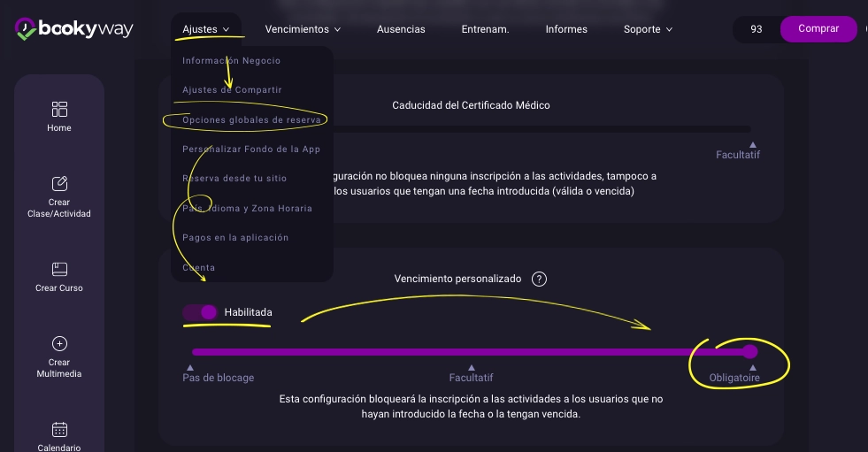The height and width of the screenshot is (452, 868).
Task: Click the Comprar button
Action: click(818, 29)
